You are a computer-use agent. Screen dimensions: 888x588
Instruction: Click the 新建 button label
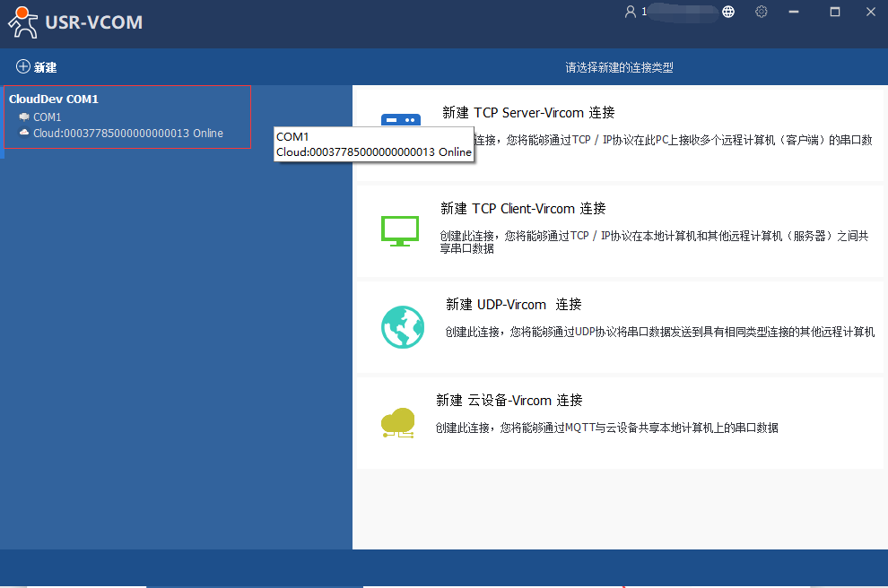[x=46, y=67]
